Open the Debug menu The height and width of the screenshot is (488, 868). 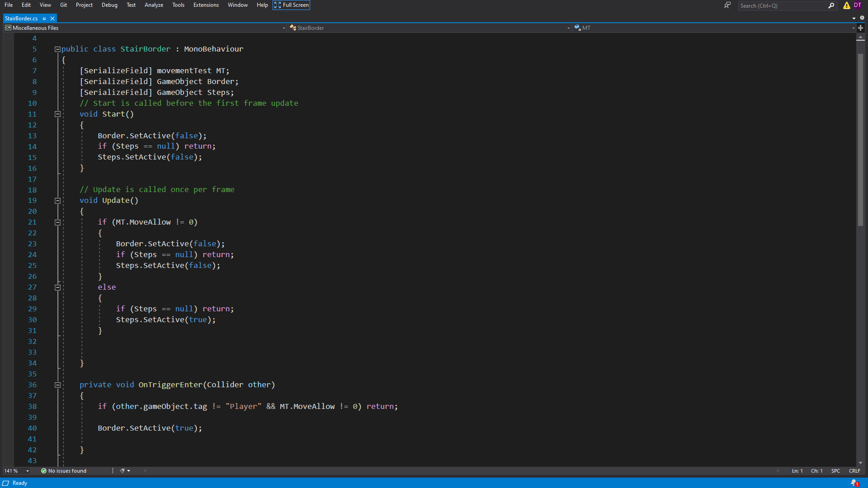coord(109,5)
